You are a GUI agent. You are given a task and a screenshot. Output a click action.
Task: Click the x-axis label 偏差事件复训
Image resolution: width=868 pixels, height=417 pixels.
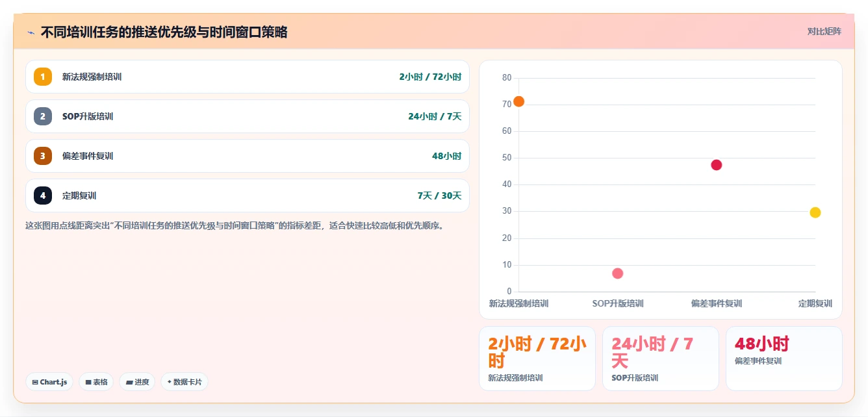click(716, 303)
